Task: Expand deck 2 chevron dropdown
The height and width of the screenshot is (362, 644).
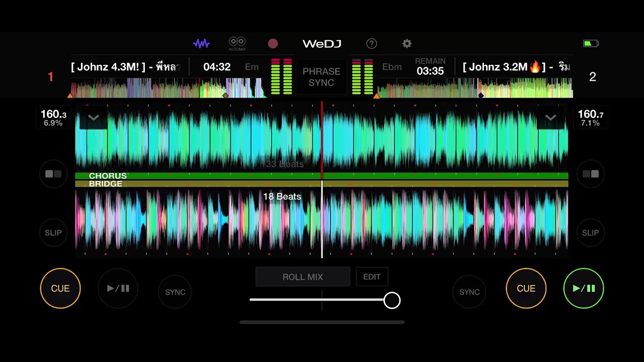Action: click(x=550, y=118)
